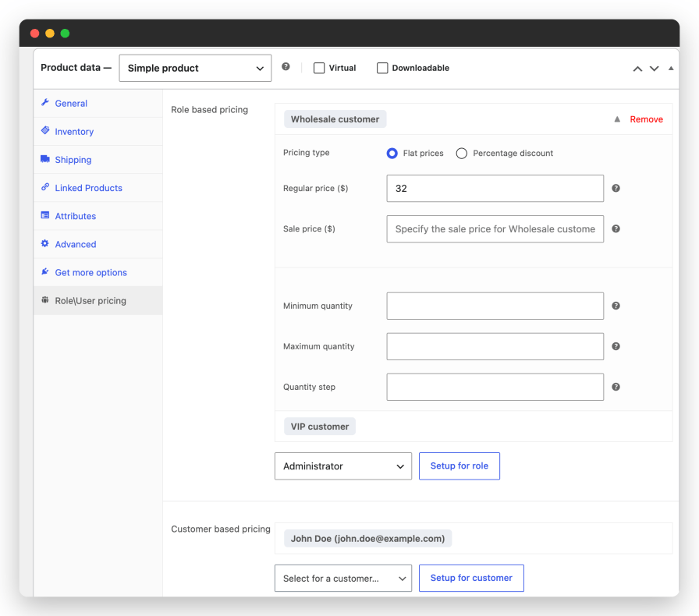Click help icon beside Maximum quantity
Image resolution: width=699 pixels, height=616 pixels.
tap(616, 346)
